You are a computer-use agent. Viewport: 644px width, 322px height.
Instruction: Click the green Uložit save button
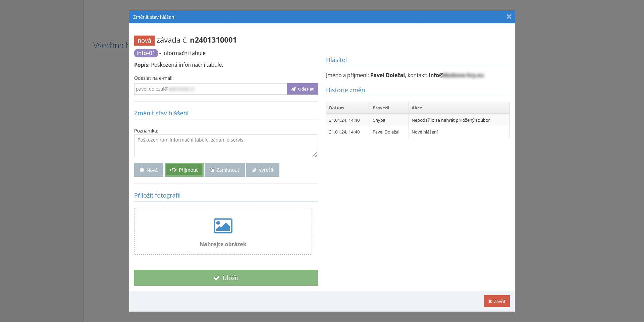(226, 278)
